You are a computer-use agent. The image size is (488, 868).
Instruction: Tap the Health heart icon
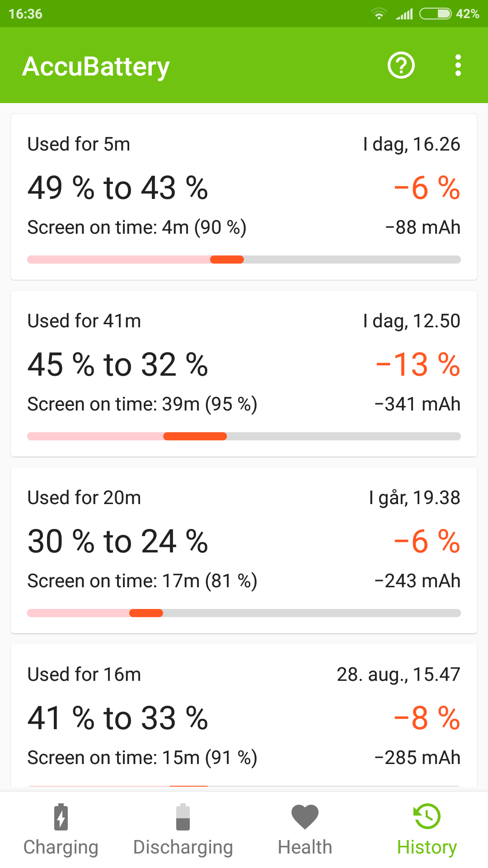tap(305, 817)
